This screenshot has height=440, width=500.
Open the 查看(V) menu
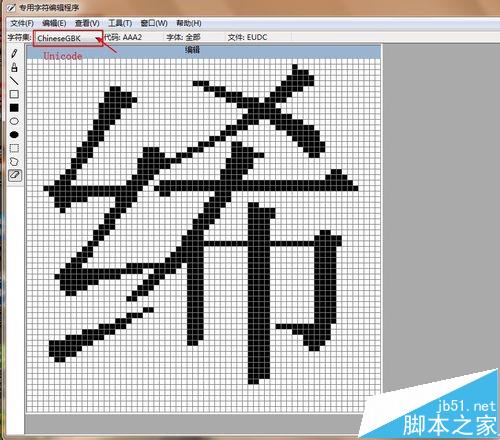point(87,23)
